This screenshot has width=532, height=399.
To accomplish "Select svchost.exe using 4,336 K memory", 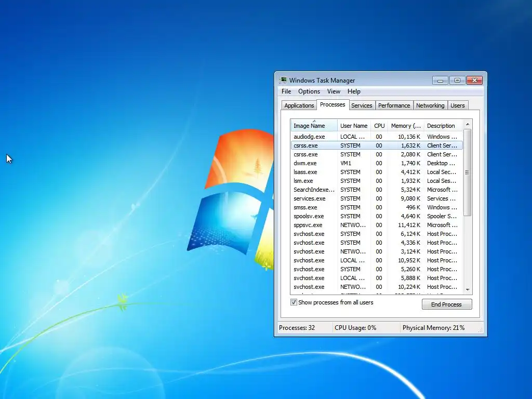I will click(377, 243).
